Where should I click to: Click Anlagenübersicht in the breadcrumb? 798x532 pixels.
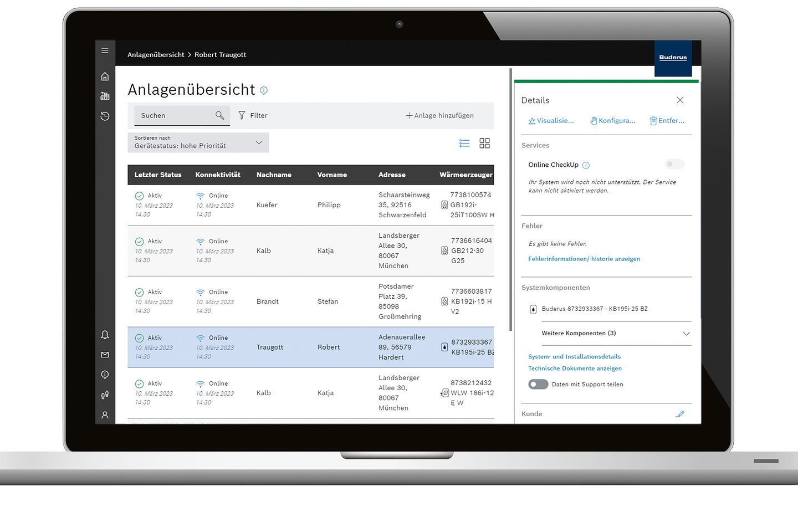point(156,55)
